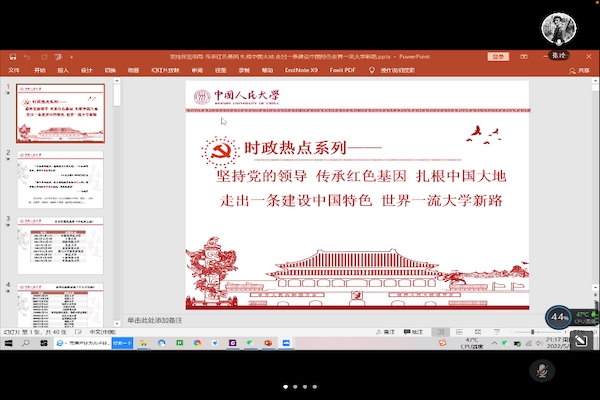The image size is (600, 400).
Task: Open the 幻灯片放映 (Slide Show) tab
Action: [165, 70]
